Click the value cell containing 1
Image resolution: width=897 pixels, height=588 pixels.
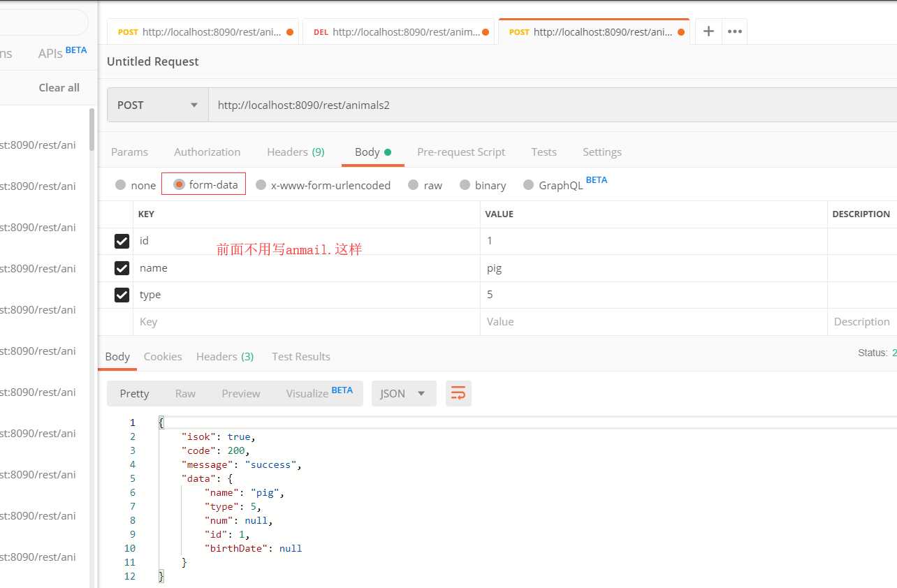coord(653,241)
